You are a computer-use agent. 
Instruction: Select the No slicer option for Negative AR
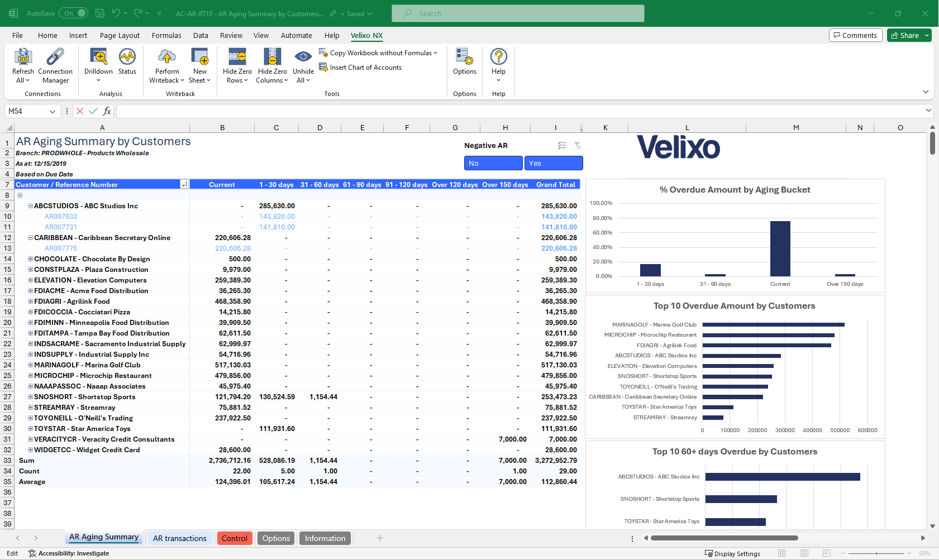493,163
